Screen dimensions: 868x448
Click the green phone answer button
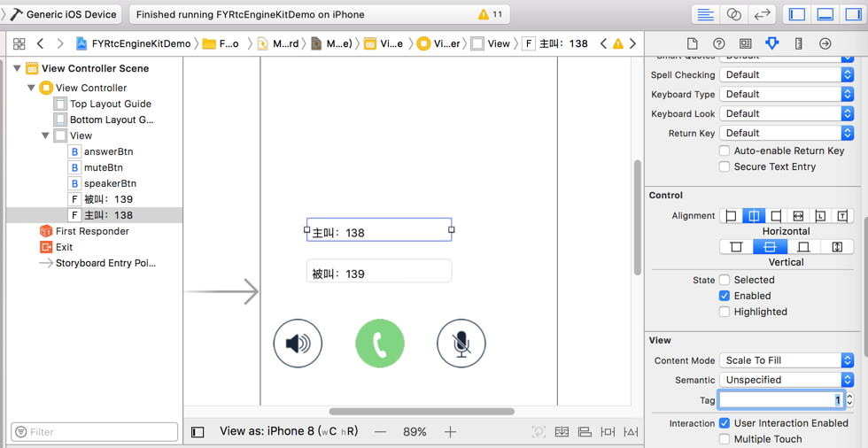380,344
